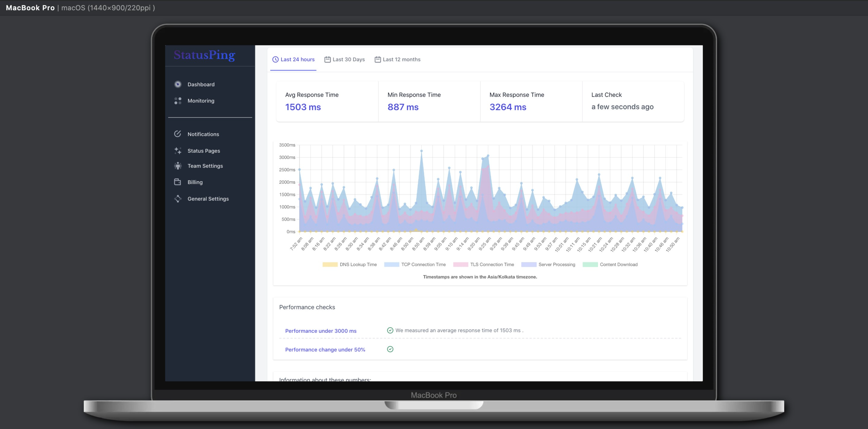Toggle DNS Lookup Time legend swatch
The image size is (868, 429).
point(330,264)
